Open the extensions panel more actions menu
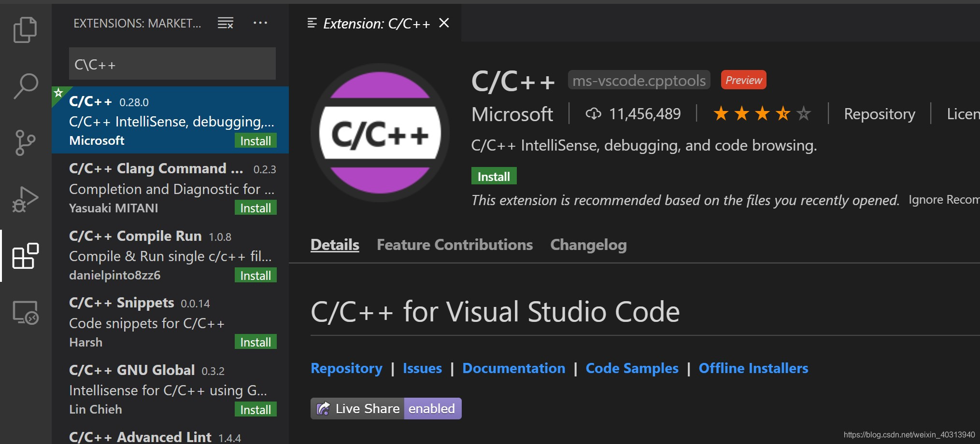 click(260, 23)
